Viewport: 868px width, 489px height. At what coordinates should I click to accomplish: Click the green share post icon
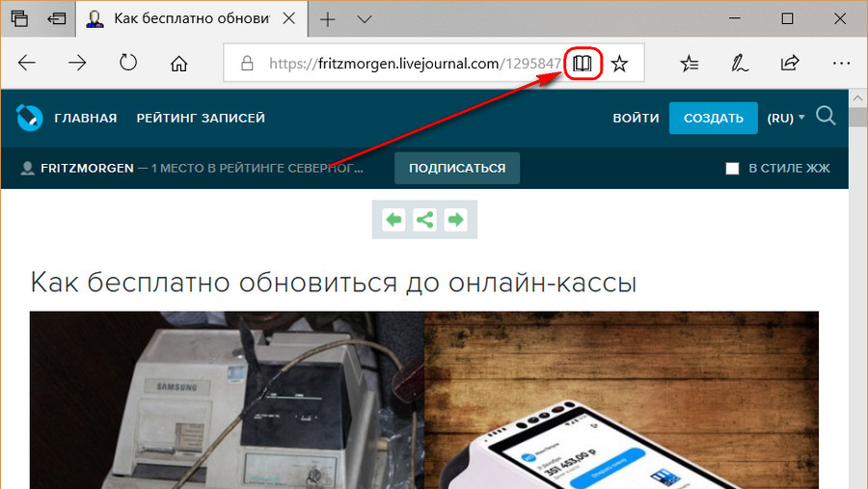pyautogui.click(x=424, y=220)
